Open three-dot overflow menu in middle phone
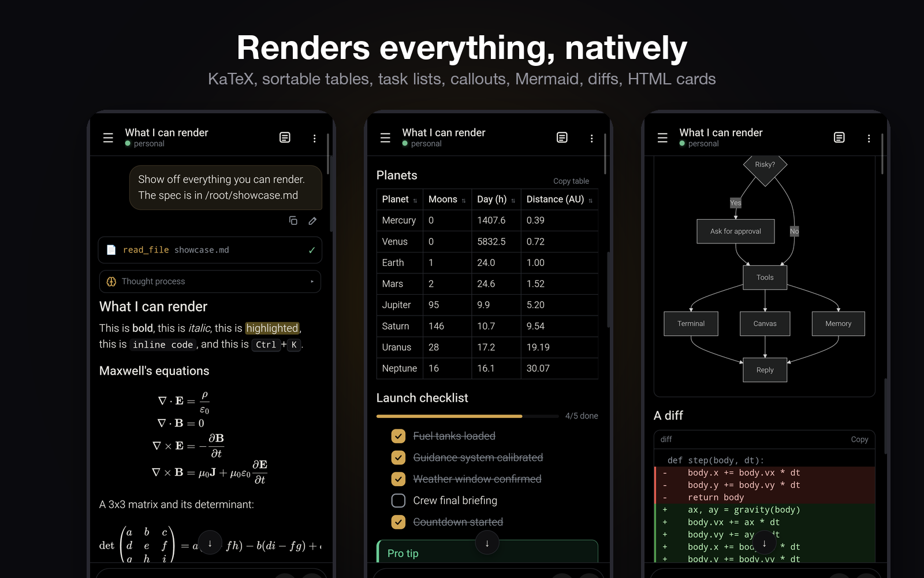 coord(591,139)
